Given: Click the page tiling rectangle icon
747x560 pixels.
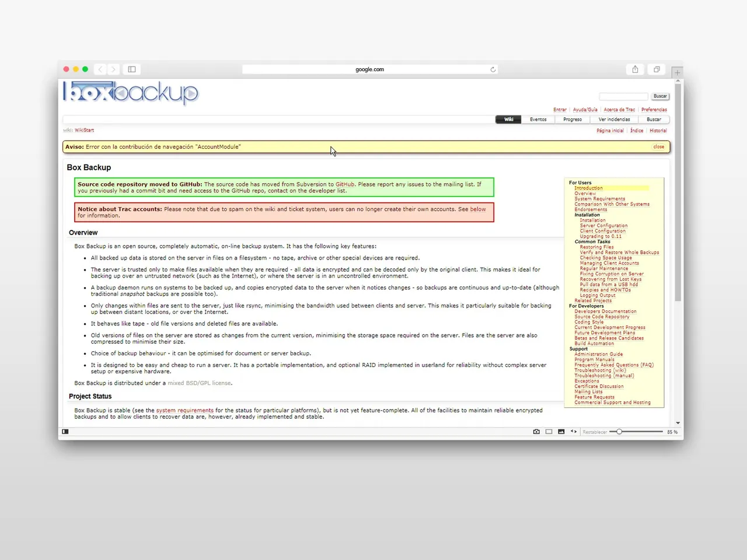Looking at the screenshot, I should click(549, 432).
